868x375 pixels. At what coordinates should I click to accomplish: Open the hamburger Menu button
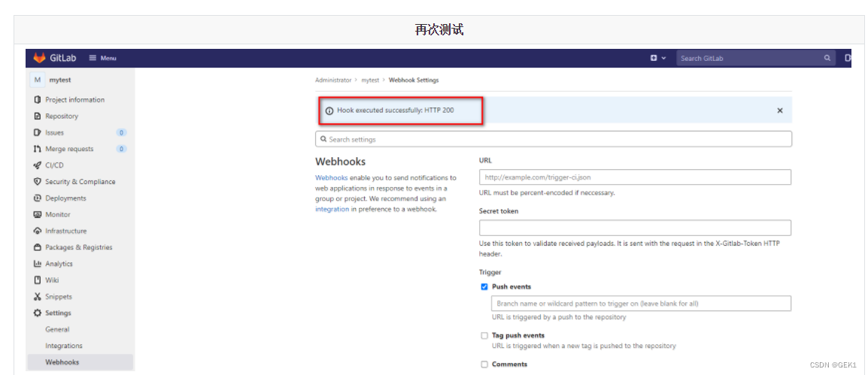point(103,58)
